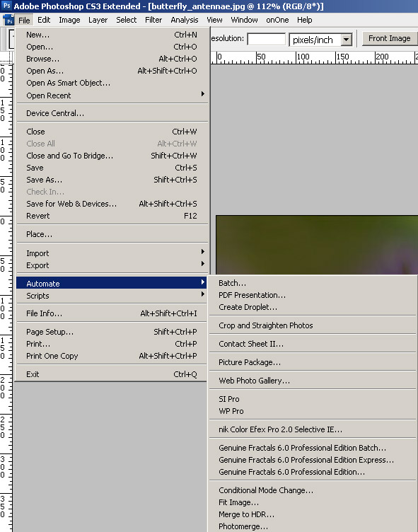The image size is (418, 532).
Task: Choose Open... from File menu
Action: point(112,47)
